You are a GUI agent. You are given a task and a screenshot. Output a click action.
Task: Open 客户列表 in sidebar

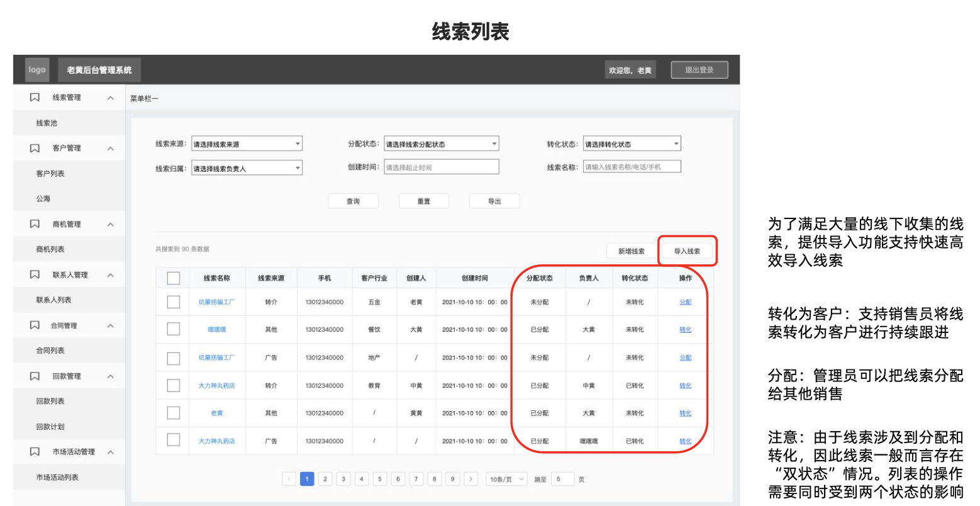tap(50, 173)
